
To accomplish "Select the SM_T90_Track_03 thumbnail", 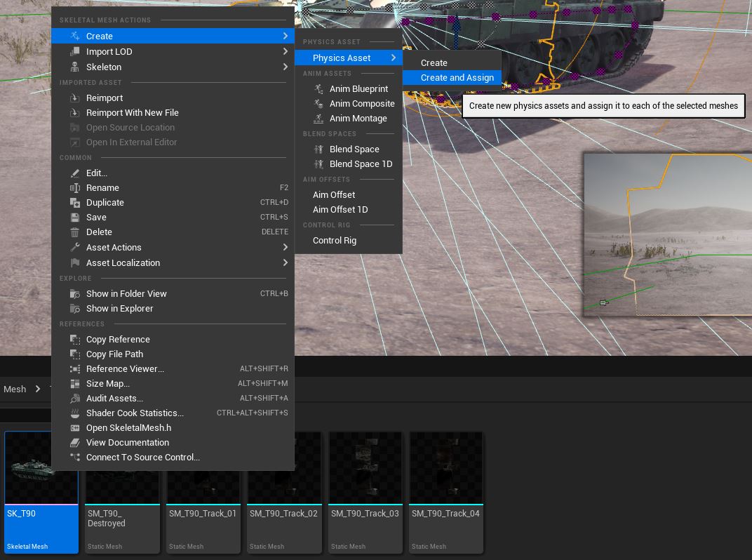I will tap(365, 467).
